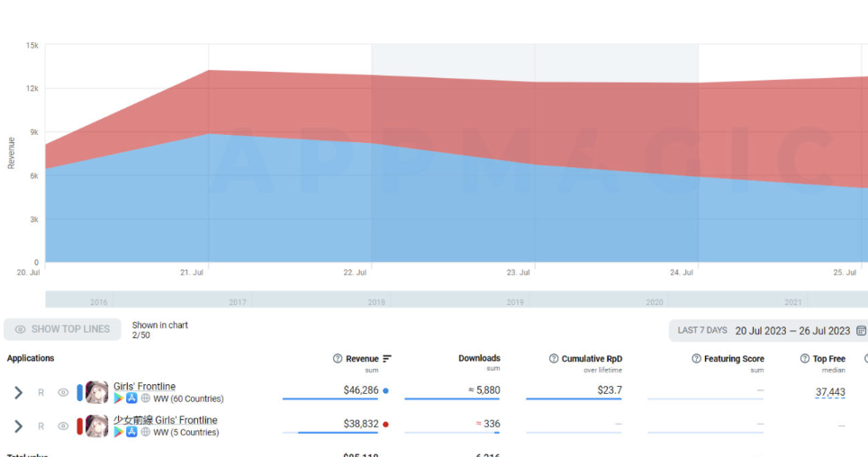Click 2018 on the timeline range bar
868x457 pixels.
point(376,302)
